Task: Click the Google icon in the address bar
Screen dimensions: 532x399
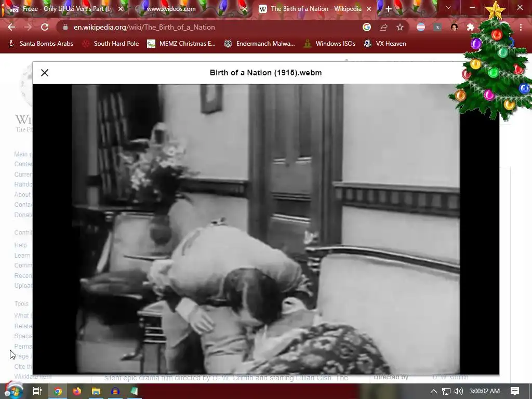Action: coord(366,27)
